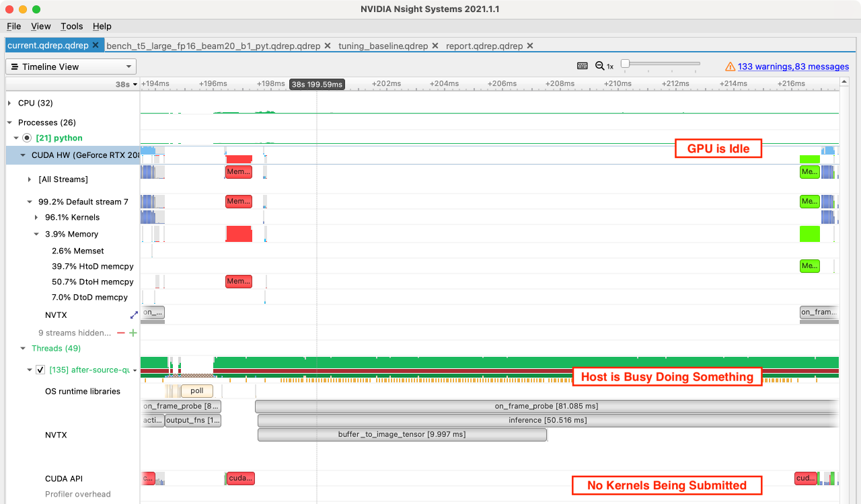Select the CUDA API row label
Screen dimensions: 861x504
click(64, 478)
